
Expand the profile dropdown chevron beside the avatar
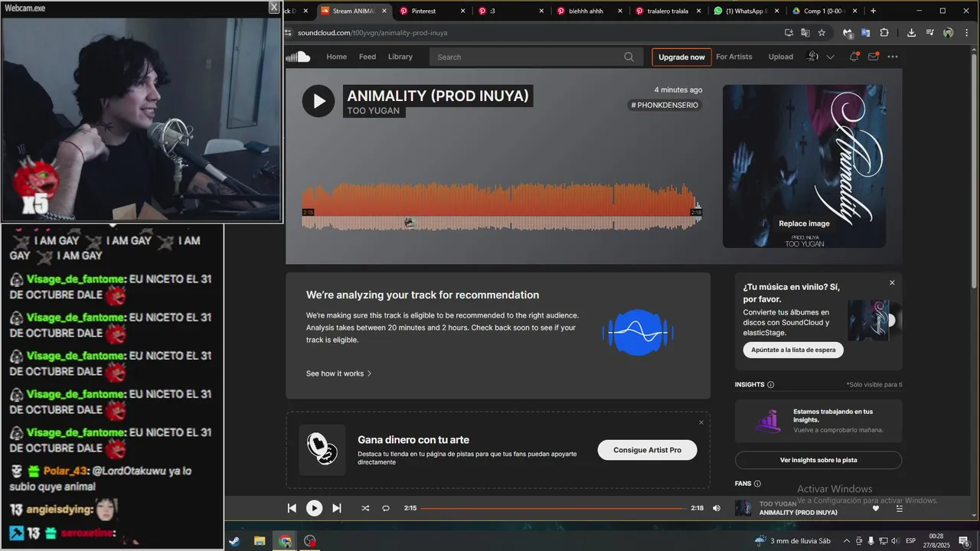click(x=830, y=57)
